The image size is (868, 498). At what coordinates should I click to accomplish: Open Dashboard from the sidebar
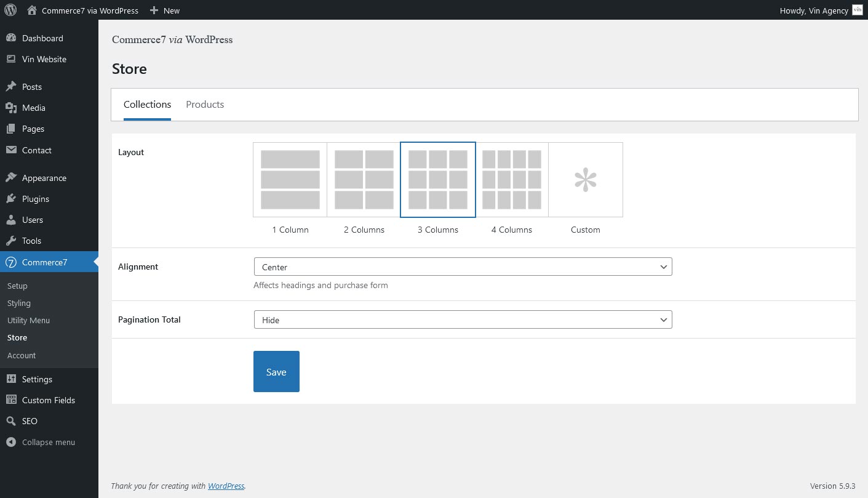click(x=42, y=38)
